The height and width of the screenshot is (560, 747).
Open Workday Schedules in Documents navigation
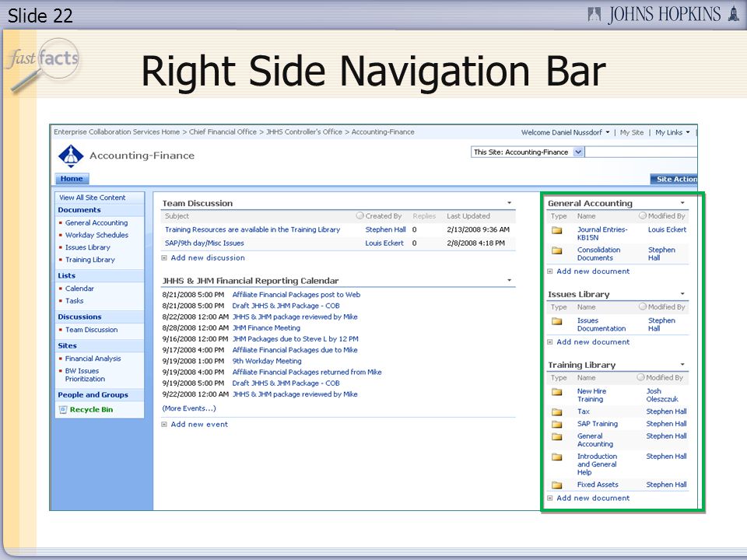[96, 235]
